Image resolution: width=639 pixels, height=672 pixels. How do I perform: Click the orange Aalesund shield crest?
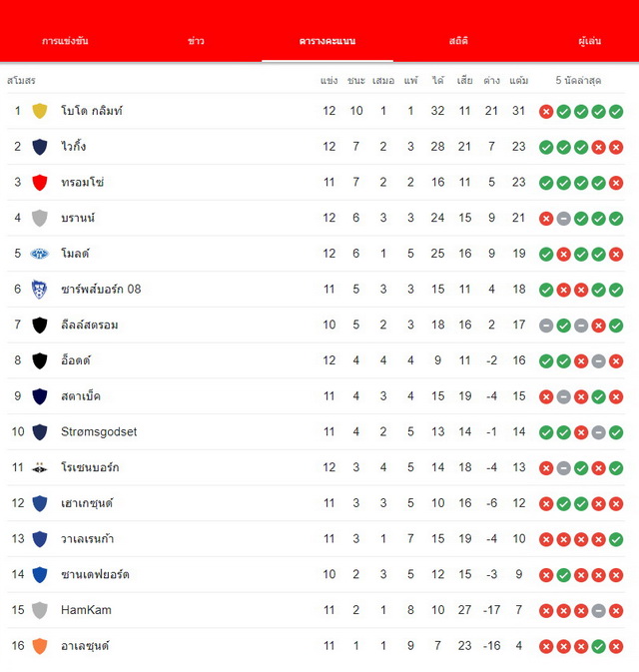pos(39,646)
